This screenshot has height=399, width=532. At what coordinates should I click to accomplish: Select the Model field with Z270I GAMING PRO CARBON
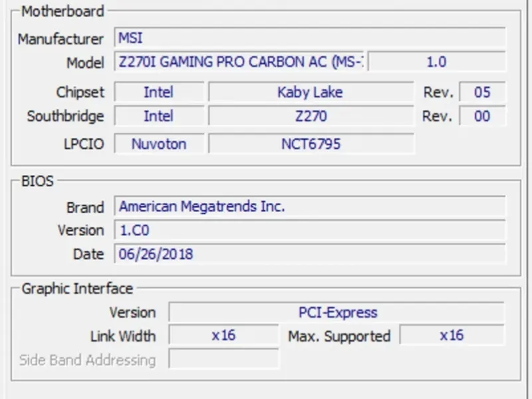239,62
